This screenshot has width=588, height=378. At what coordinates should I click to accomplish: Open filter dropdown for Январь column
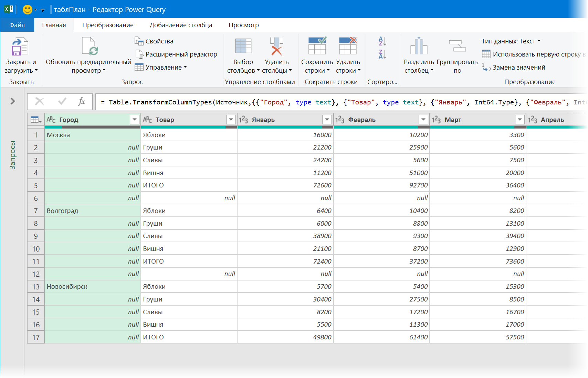327,120
